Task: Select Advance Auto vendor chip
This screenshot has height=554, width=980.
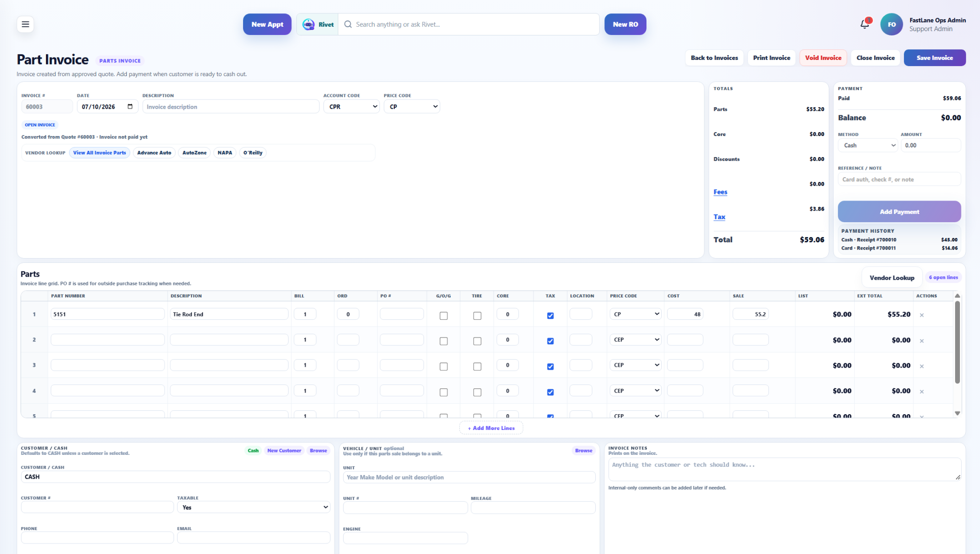Action: [x=154, y=153]
